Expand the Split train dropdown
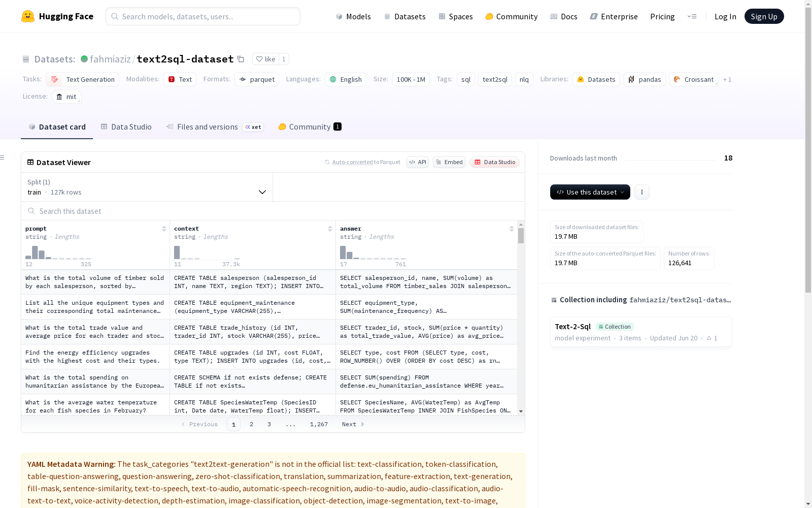812x508 pixels. point(147,187)
